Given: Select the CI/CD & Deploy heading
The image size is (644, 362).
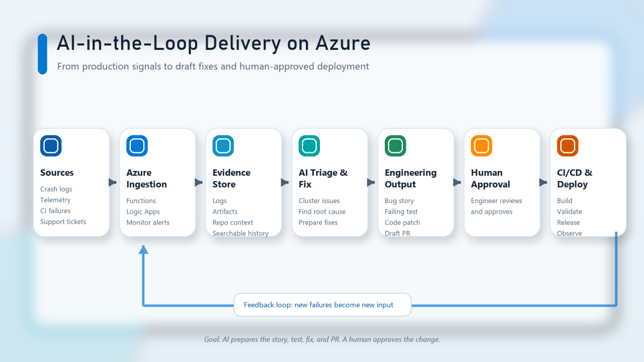Looking at the screenshot, I should tap(575, 178).
